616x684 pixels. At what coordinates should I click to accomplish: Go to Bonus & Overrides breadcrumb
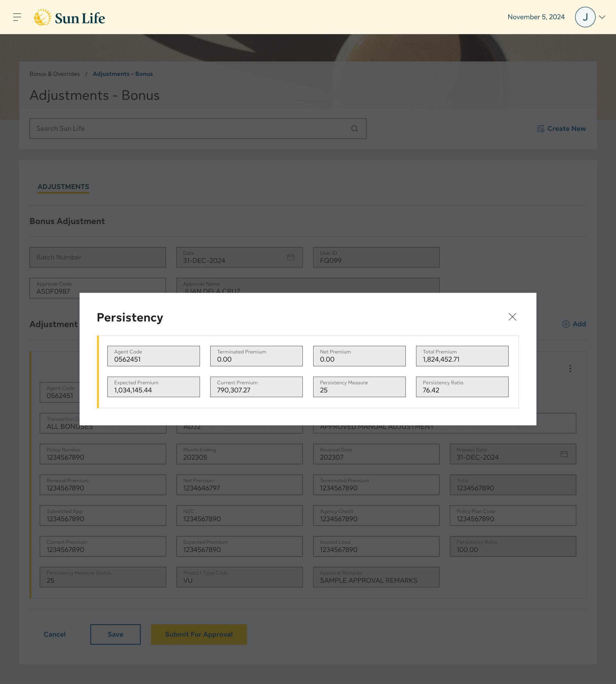click(x=55, y=74)
